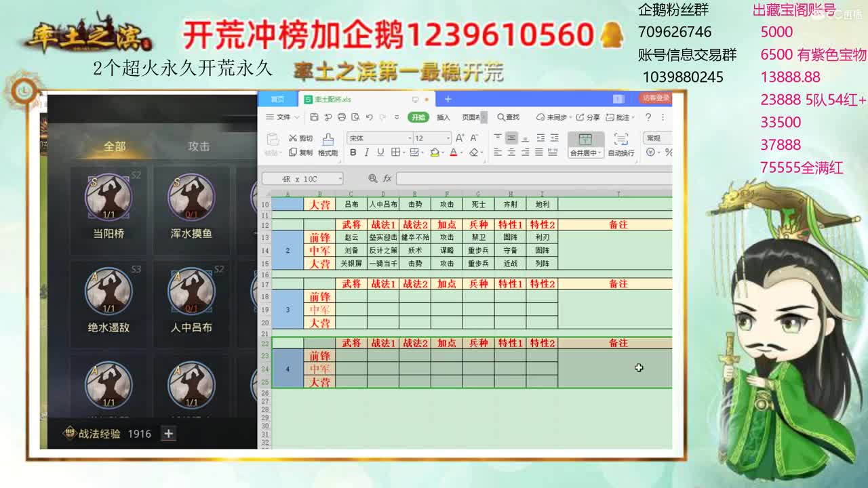Click the plus next to 战法经验 1916

(168, 434)
